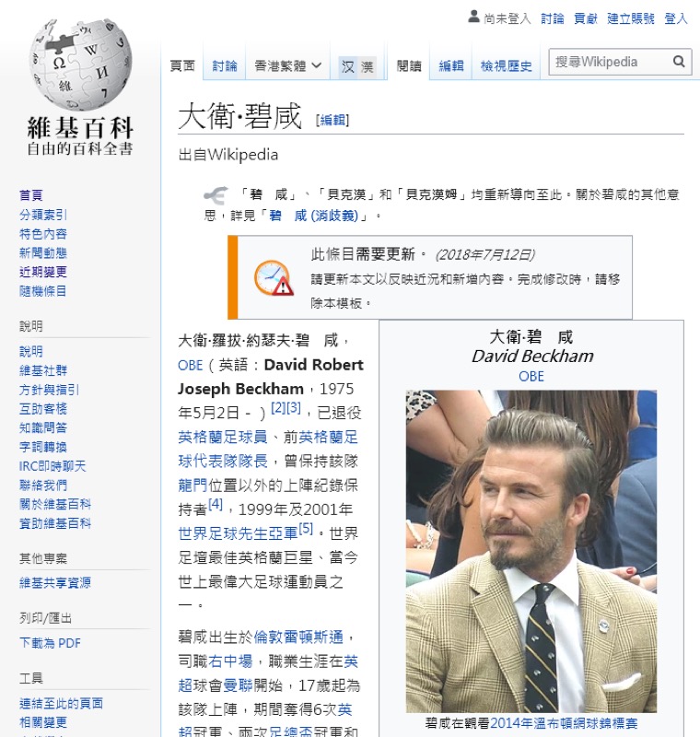
Task: Click the OBE link in the lead paragraph
Action: (x=191, y=365)
